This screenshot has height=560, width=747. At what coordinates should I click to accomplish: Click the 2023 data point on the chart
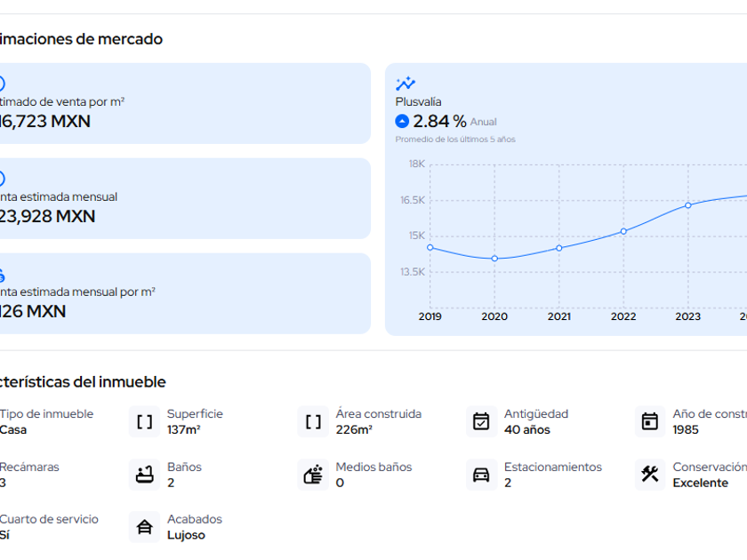[688, 205]
